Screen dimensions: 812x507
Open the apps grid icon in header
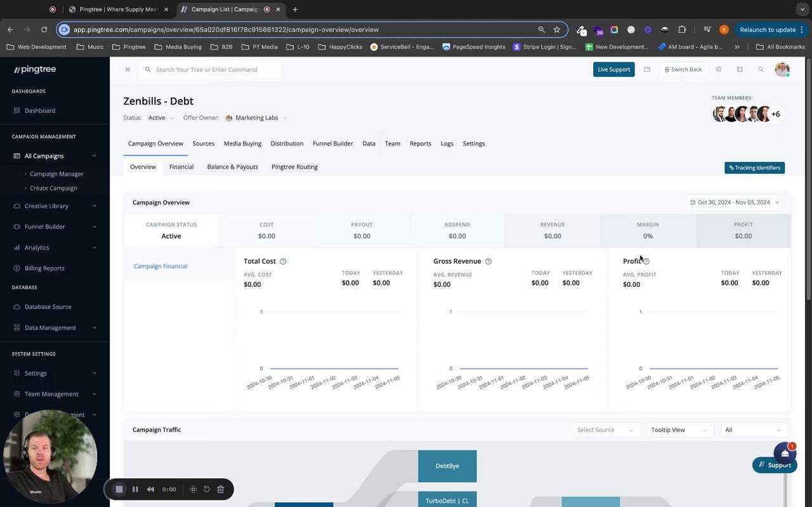(740, 69)
